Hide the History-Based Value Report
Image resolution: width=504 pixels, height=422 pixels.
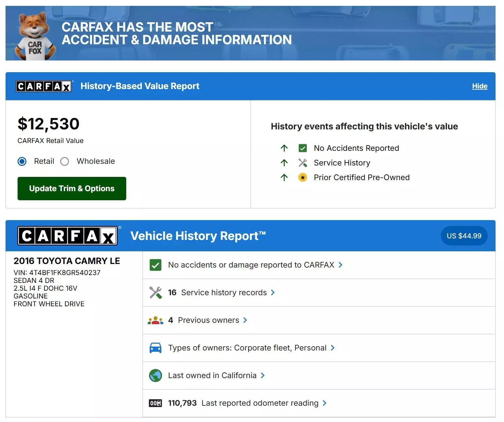coord(480,86)
